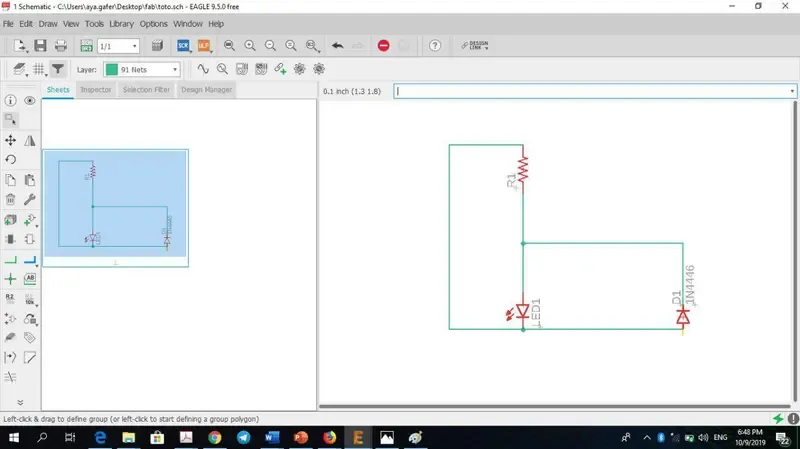Image resolution: width=800 pixels, height=449 pixels.
Task: Click the red Stop command icon
Action: (x=383, y=45)
